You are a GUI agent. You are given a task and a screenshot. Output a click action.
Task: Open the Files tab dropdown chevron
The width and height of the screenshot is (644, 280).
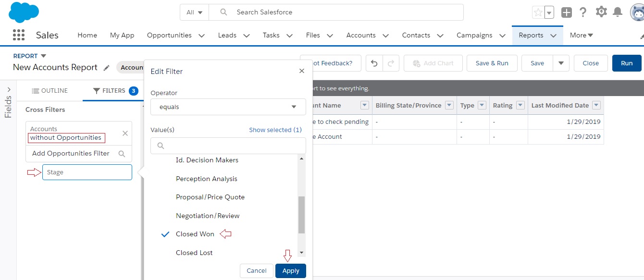[x=330, y=36]
